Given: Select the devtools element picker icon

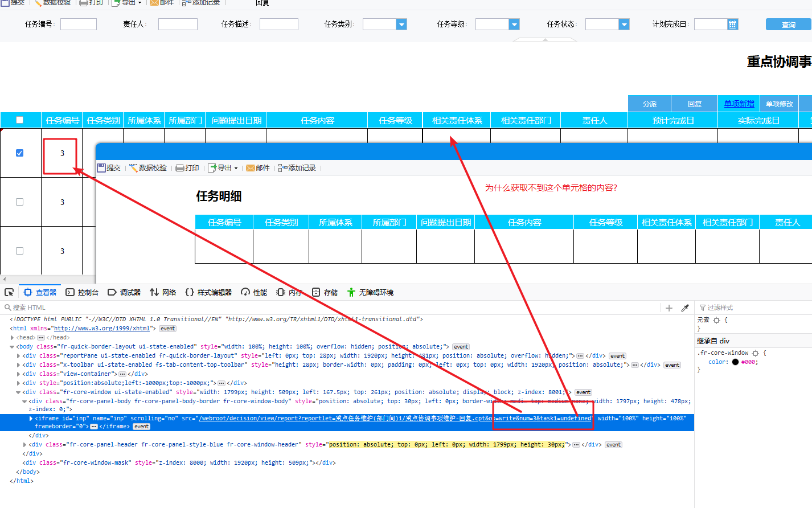Looking at the screenshot, I should (x=9, y=292).
